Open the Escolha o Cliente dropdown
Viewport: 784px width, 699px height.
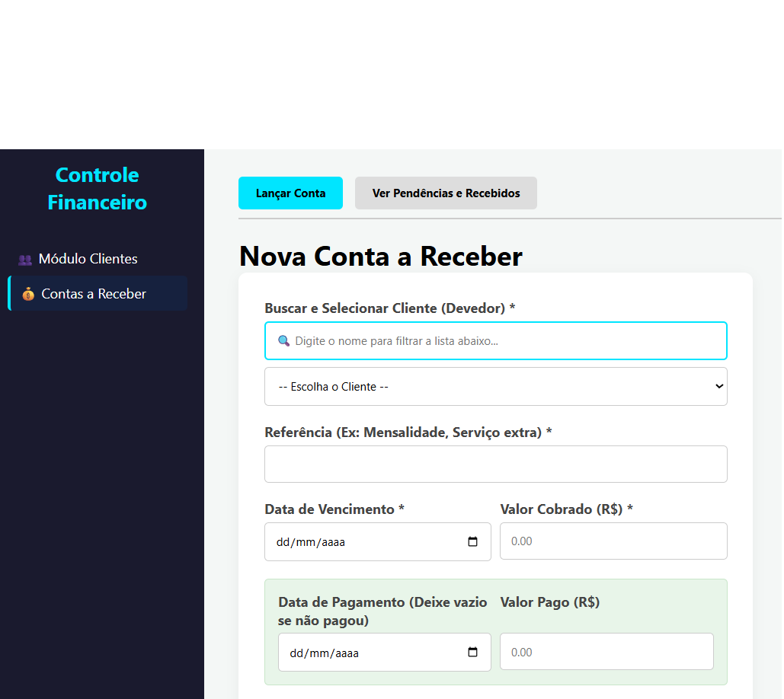[x=495, y=386]
